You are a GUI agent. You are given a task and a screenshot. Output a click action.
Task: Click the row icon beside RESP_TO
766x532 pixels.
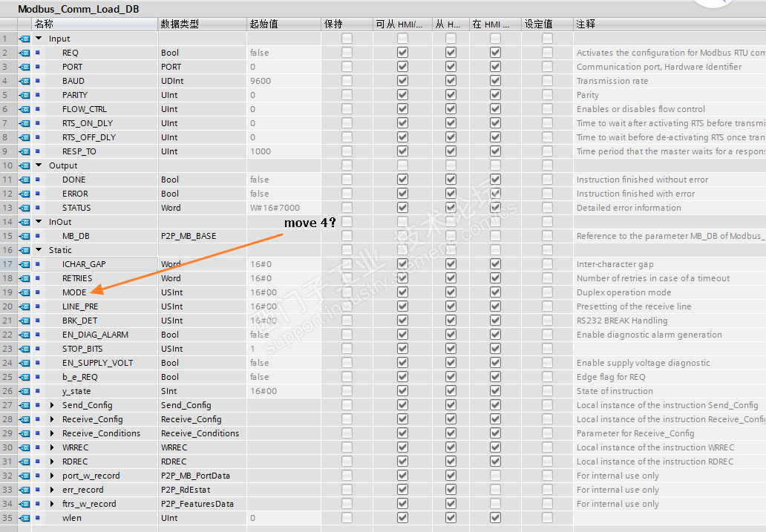coord(24,152)
